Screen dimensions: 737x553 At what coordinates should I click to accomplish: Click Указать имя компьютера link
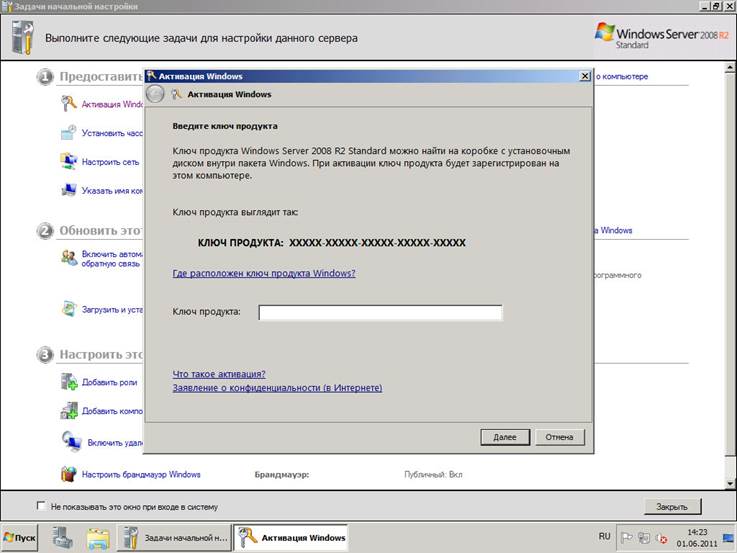112,191
